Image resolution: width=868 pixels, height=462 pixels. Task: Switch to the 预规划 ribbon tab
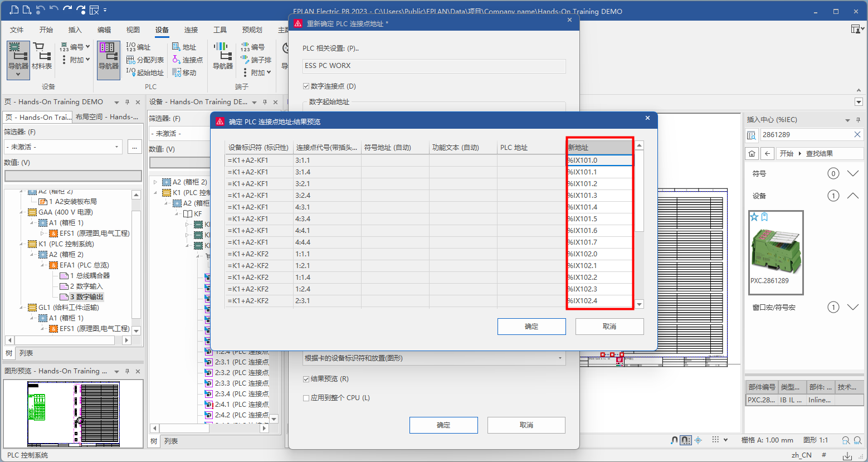(252, 30)
